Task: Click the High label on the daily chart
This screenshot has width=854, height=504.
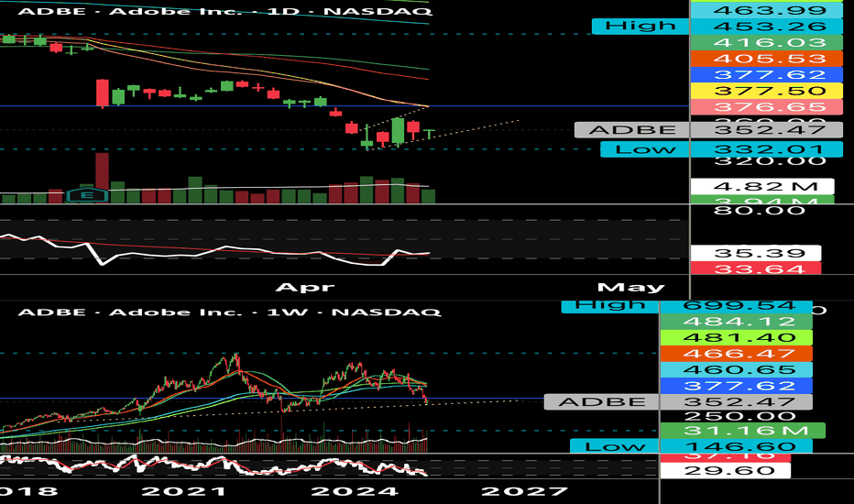Action: [640, 27]
